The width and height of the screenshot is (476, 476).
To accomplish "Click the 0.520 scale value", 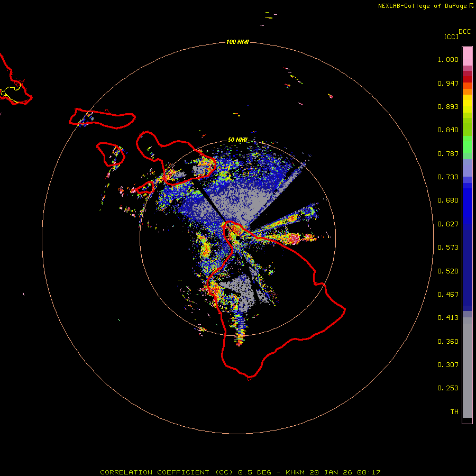I will pyautogui.click(x=448, y=271).
